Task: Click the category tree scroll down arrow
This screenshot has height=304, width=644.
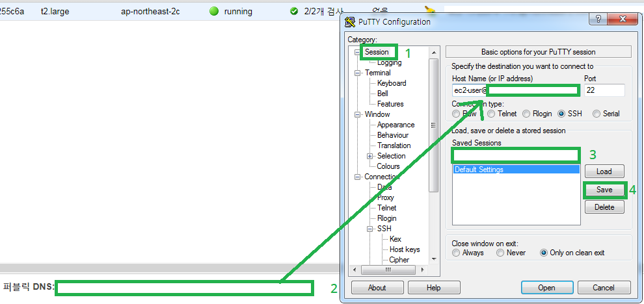Action: click(433, 259)
